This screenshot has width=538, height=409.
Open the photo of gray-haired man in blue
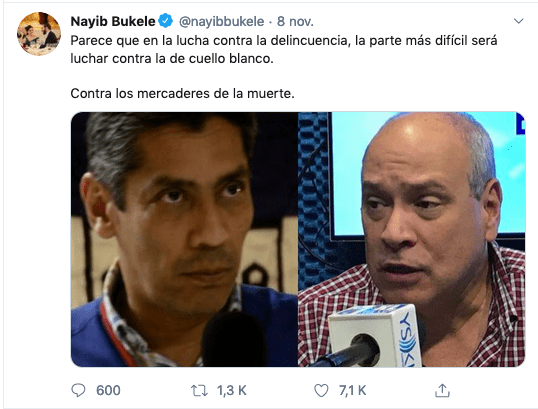[x=185, y=239]
